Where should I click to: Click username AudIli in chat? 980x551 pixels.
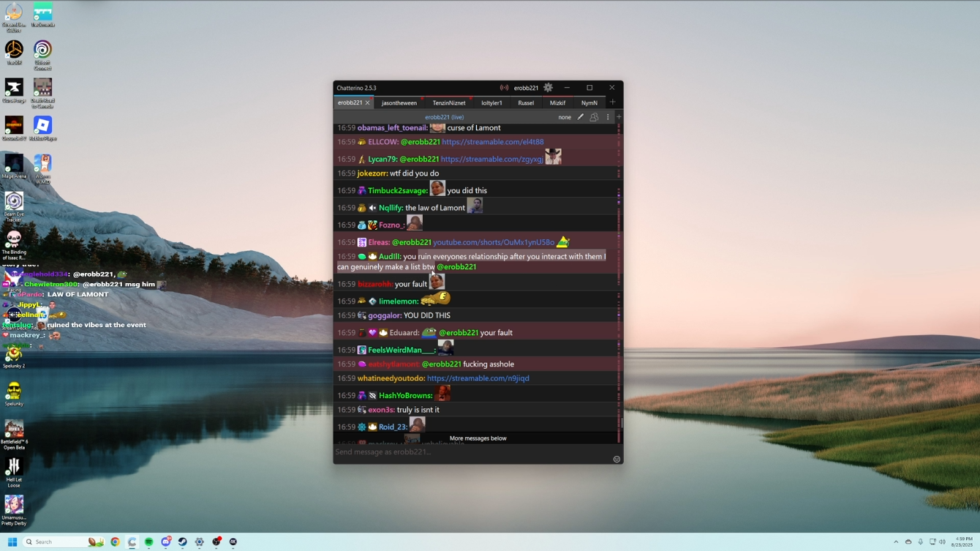(390, 257)
